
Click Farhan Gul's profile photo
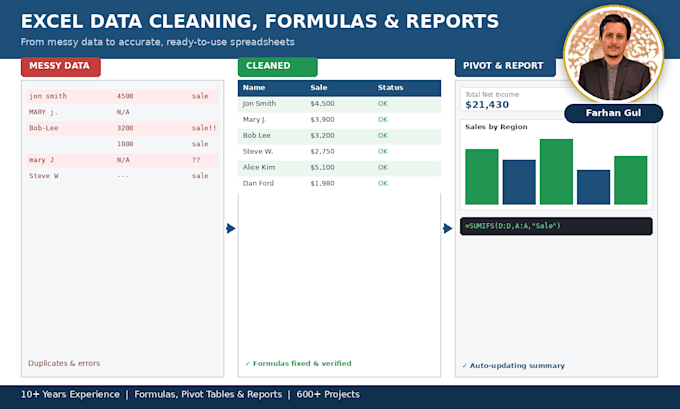(613, 54)
